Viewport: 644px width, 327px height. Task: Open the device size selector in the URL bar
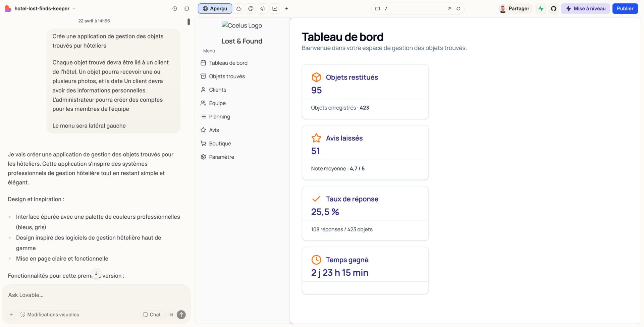click(x=377, y=9)
